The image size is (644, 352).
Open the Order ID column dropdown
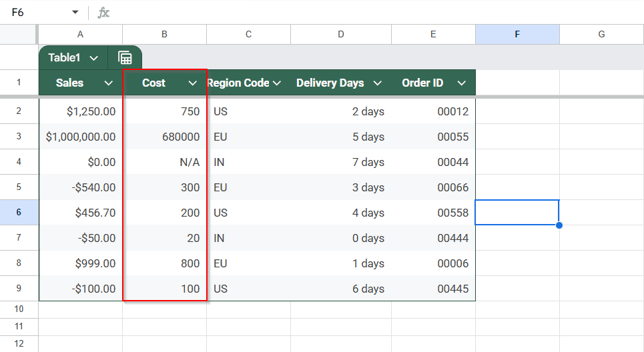(x=461, y=83)
